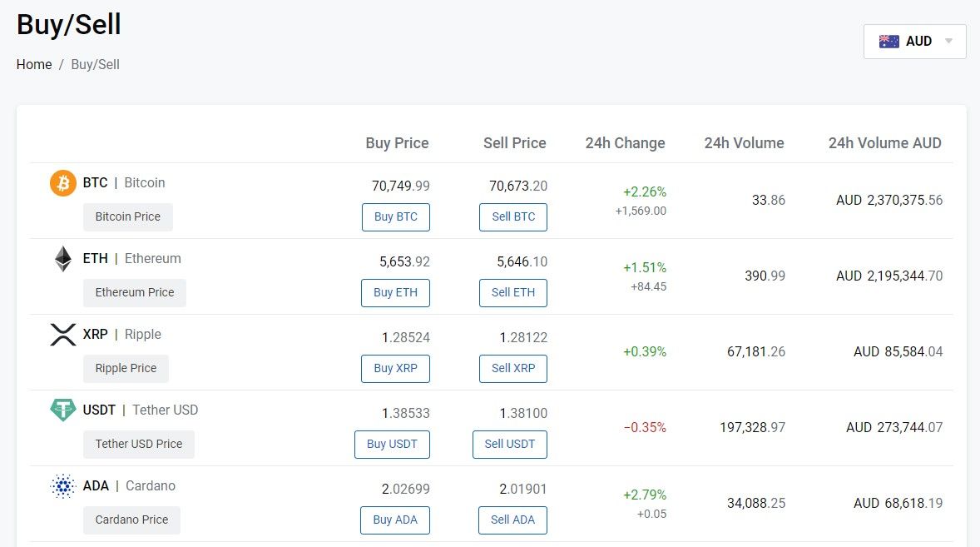Click the +1.51% Ethereum change value

pos(645,267)
